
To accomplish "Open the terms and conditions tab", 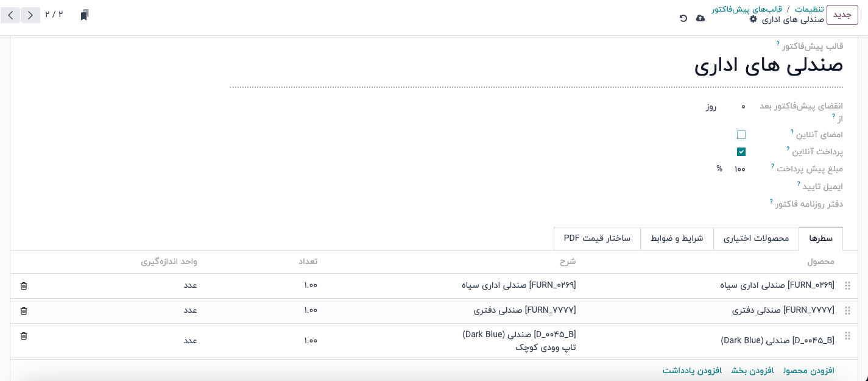I will (x=677, y=238).
